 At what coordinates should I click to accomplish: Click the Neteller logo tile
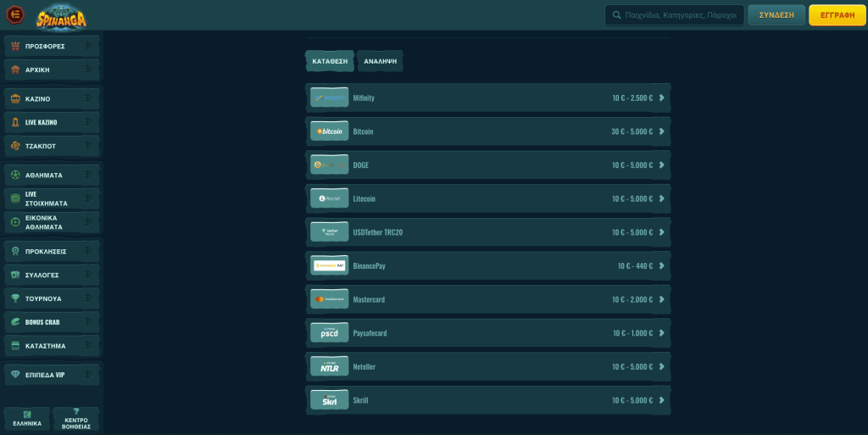(329, 366)
